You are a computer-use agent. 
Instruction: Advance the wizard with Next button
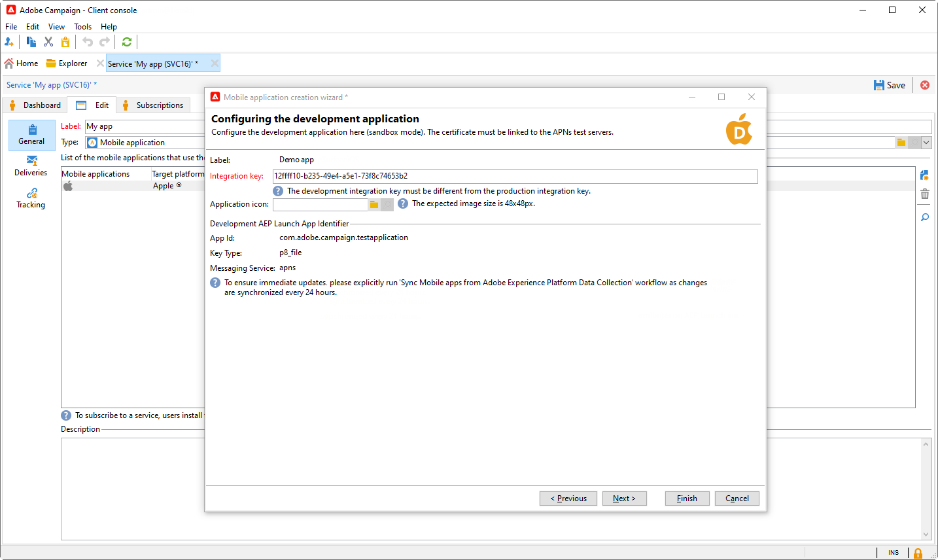pyautogui.click(x=624, y=499)
